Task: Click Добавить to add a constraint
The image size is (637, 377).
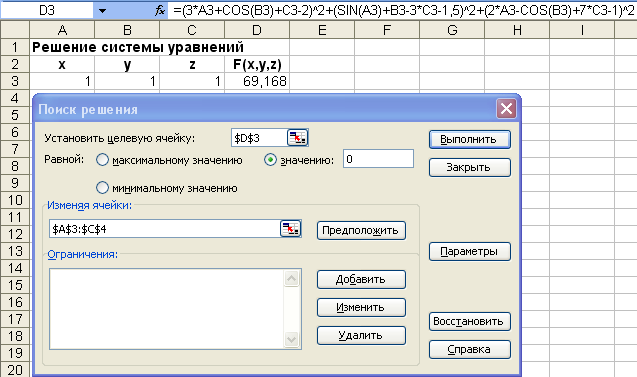Action: (x=361, y=280)
